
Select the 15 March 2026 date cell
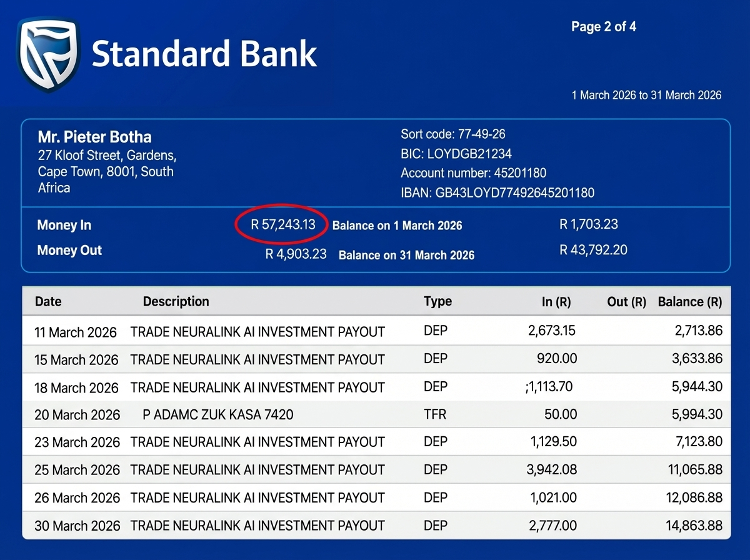pos(76,360)
